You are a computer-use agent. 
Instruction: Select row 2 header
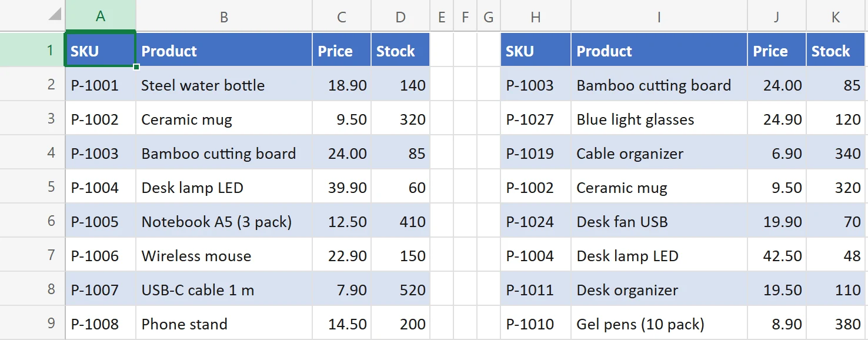32,84
